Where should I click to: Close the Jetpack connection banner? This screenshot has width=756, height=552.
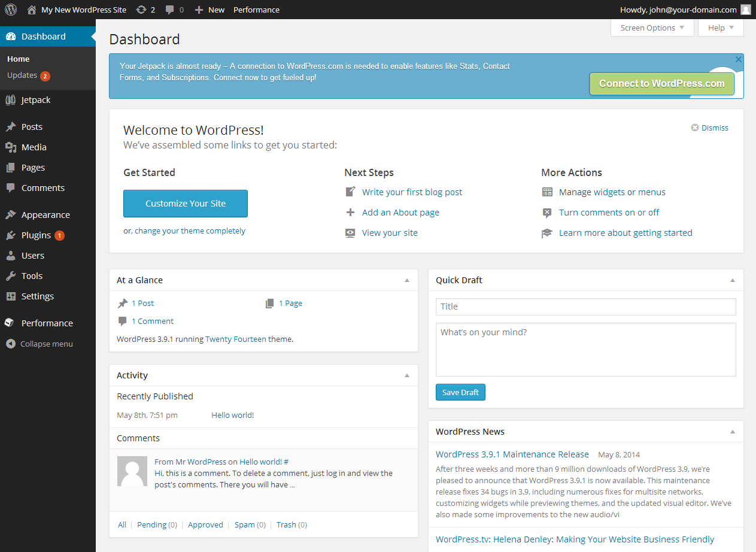739,59
